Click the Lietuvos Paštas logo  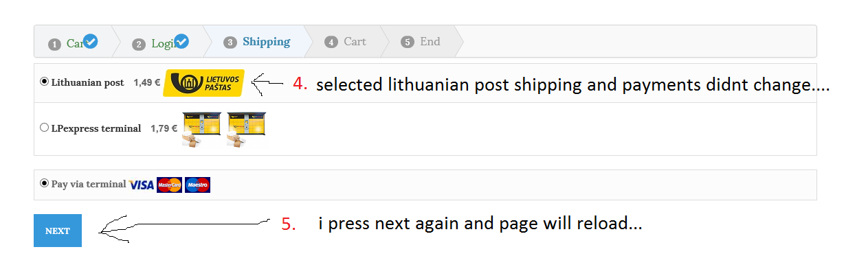(x=203, y=83)
